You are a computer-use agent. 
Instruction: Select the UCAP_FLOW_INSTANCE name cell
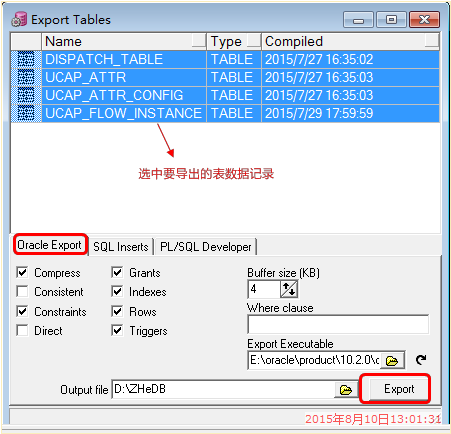point(124,114)
